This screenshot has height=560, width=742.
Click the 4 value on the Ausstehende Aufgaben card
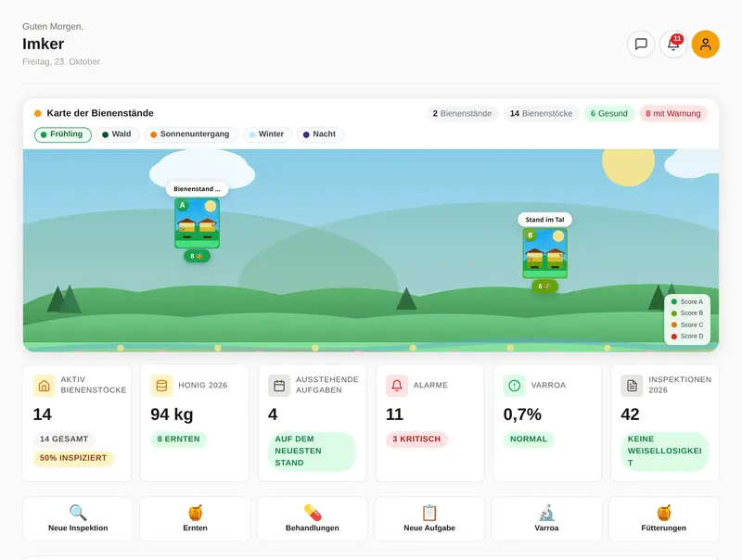[273, 414]
